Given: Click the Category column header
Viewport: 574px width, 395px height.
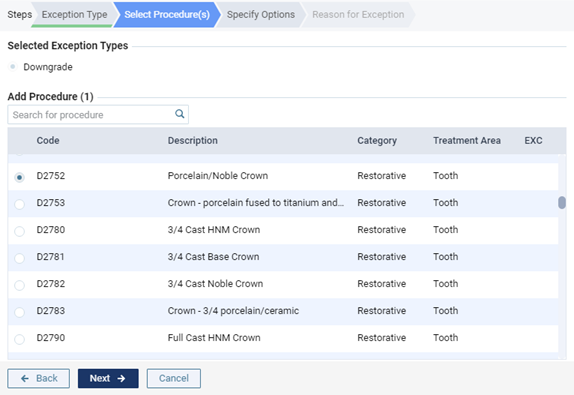Looking at the screenshot, I should [377, 141].
